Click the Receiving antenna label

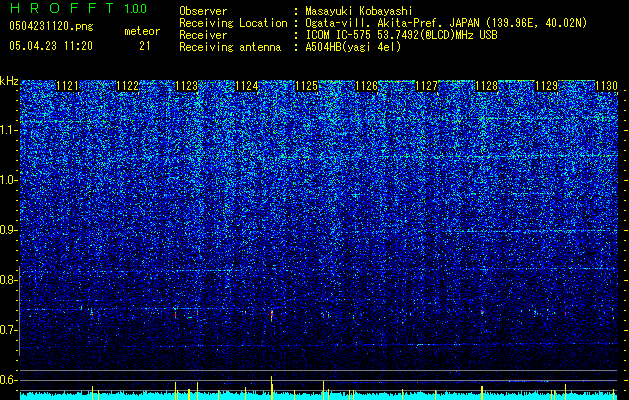click(x=230, y=47)
